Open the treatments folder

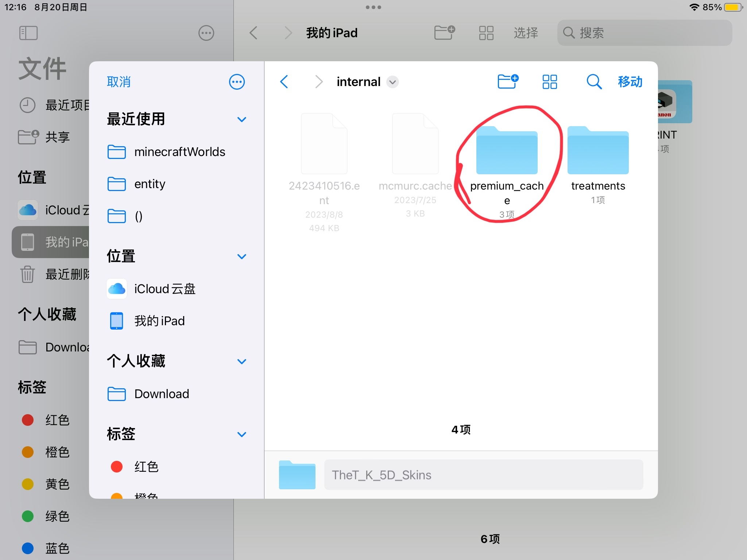[x=598, y=165]
